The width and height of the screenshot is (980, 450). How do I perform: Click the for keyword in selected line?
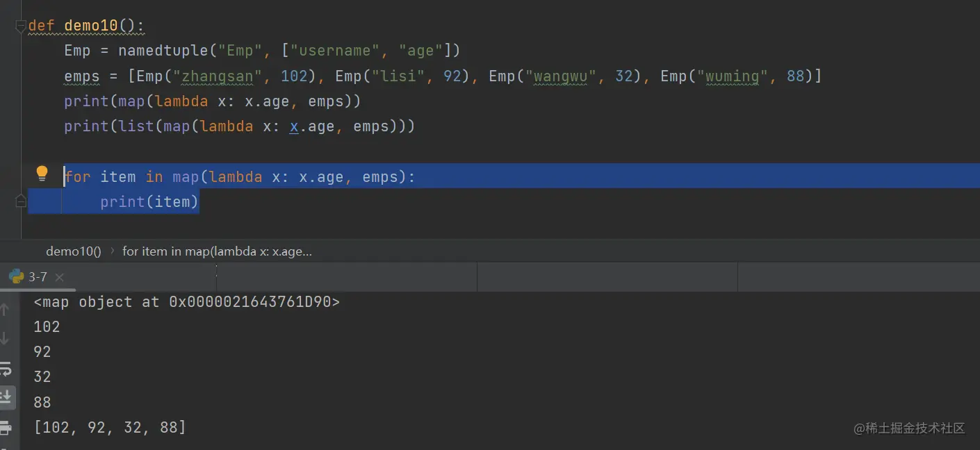coord(77,177)
